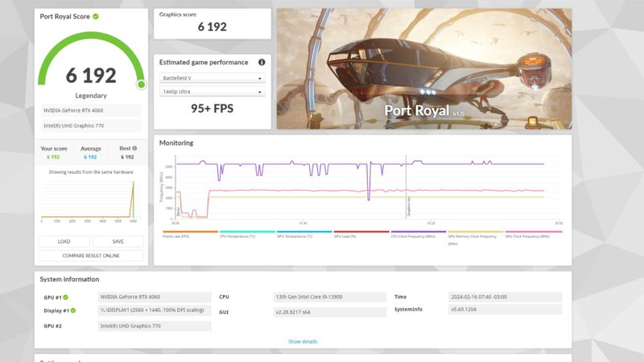Click the Showing results from same hardware note
The image size is (644, 362).
click(91, 172)
